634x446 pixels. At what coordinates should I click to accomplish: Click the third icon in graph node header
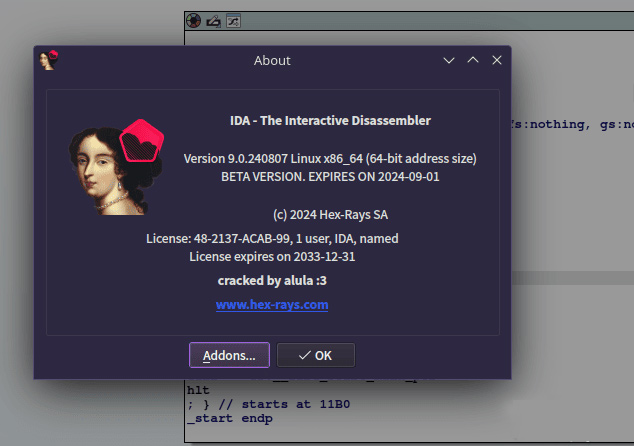click(232, 20)
